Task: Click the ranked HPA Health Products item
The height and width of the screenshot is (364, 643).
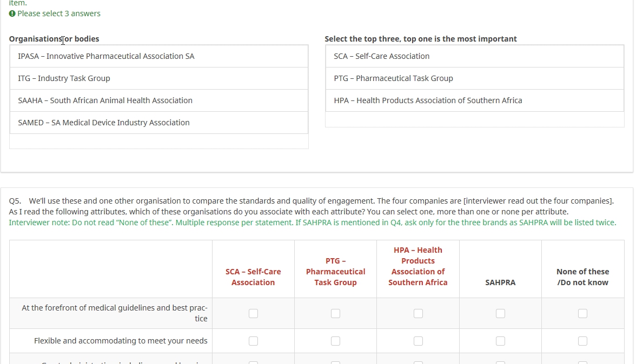Action: point(474,100)
